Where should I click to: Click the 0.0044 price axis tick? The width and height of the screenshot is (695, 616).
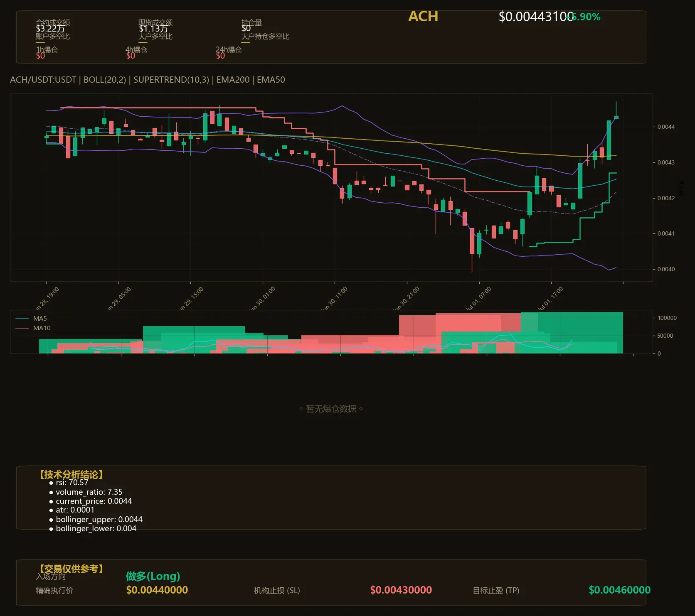[666, 127]
